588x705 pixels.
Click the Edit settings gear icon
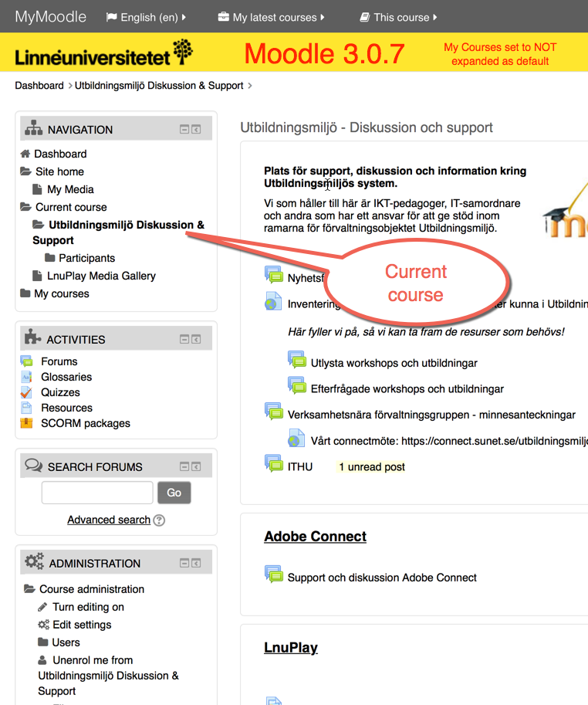[x=43, y=625]
